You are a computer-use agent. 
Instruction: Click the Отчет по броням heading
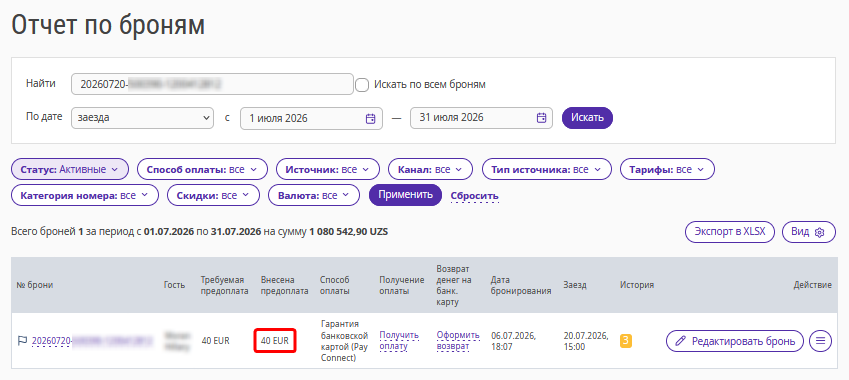pyautogui.click(x=108, y=25)
